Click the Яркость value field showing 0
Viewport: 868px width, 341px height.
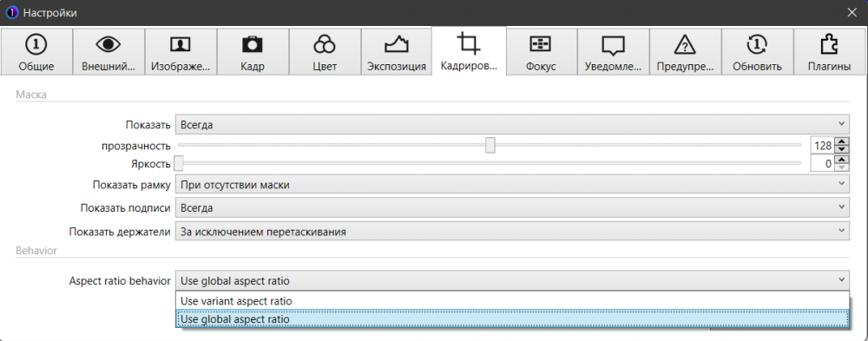click(x=823, y=163)
